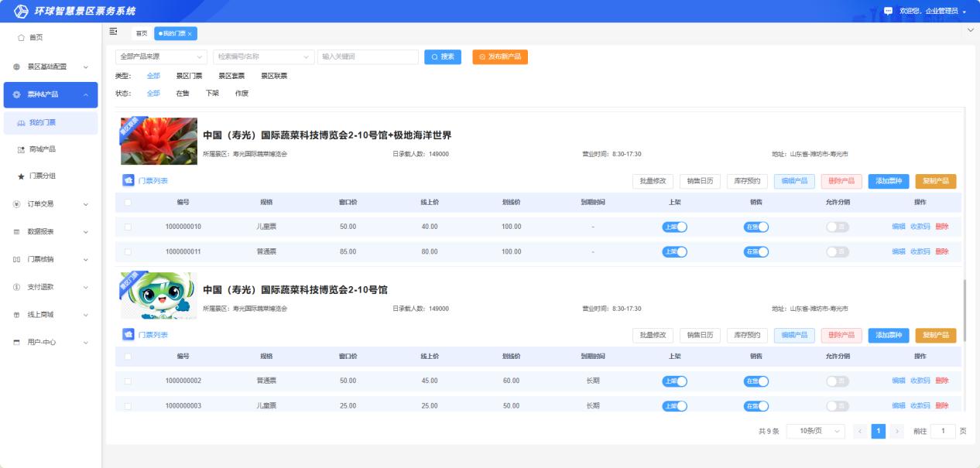Image resolution: width=980 pixels, height=468 pixels.
Task: Collapse the sidebar with the fold icon
Action: (114, 32)
